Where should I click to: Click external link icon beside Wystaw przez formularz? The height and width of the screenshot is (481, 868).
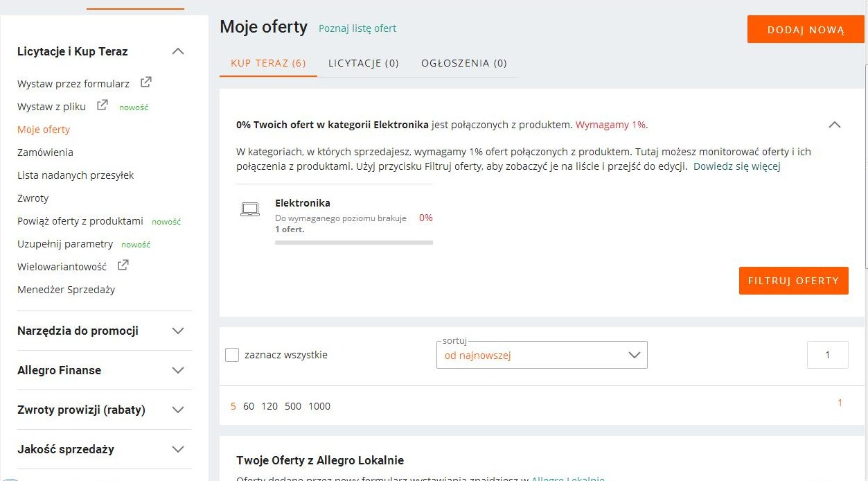145,82
